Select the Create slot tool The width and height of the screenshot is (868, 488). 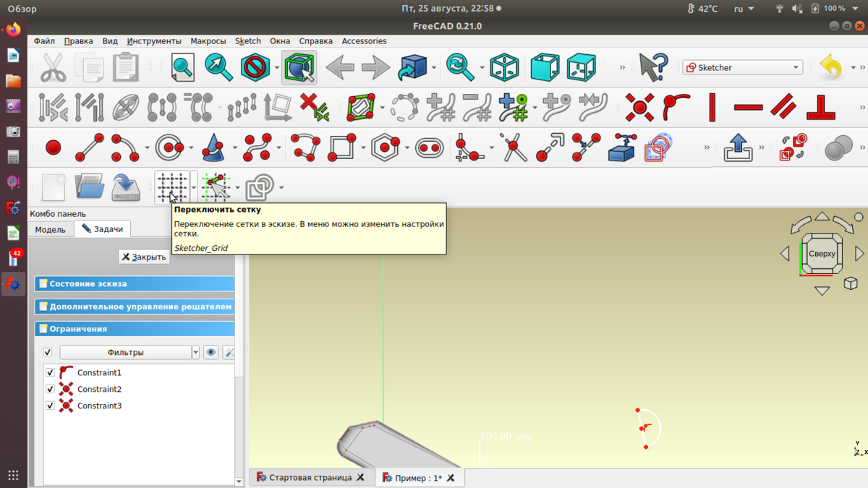(x=430, y=148)
